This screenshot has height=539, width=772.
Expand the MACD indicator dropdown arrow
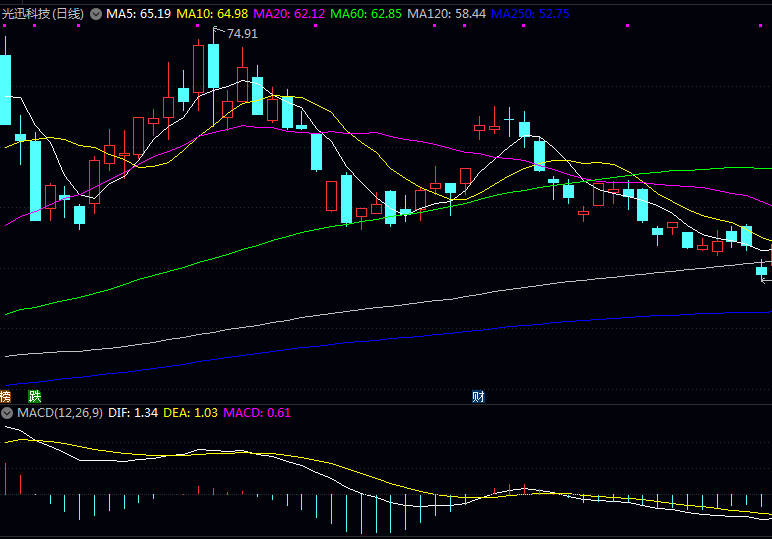click(7, 412)
